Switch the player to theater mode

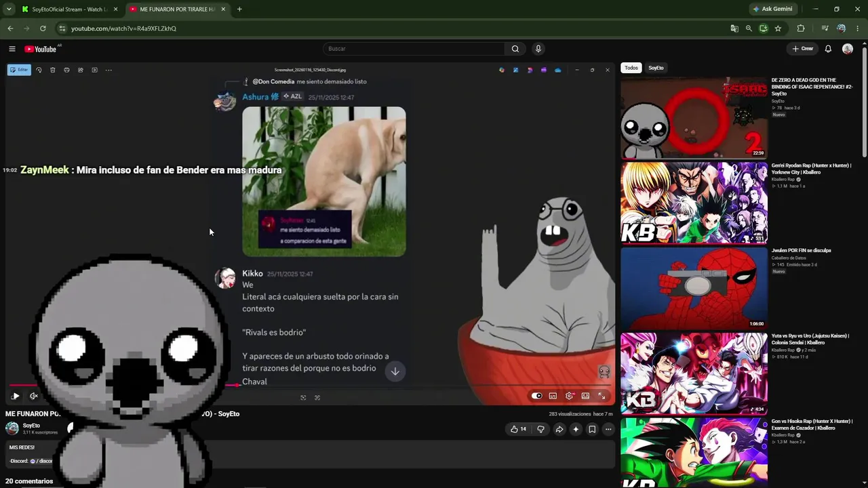point(586,396)
